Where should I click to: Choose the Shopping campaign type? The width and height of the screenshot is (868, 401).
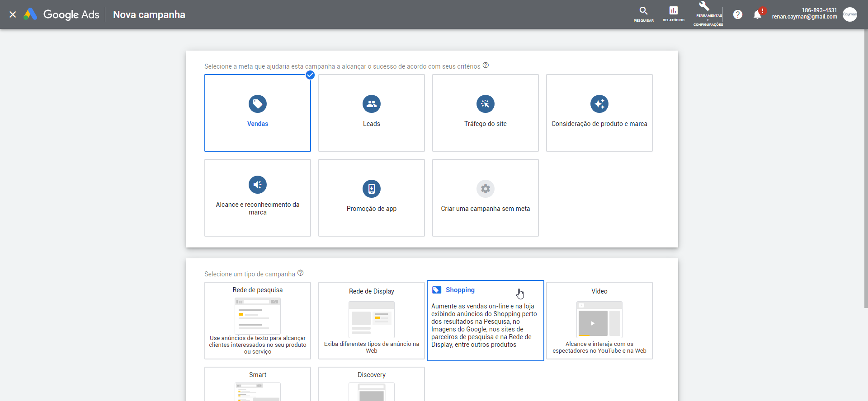pyautogui.click(x=486, y=321)
